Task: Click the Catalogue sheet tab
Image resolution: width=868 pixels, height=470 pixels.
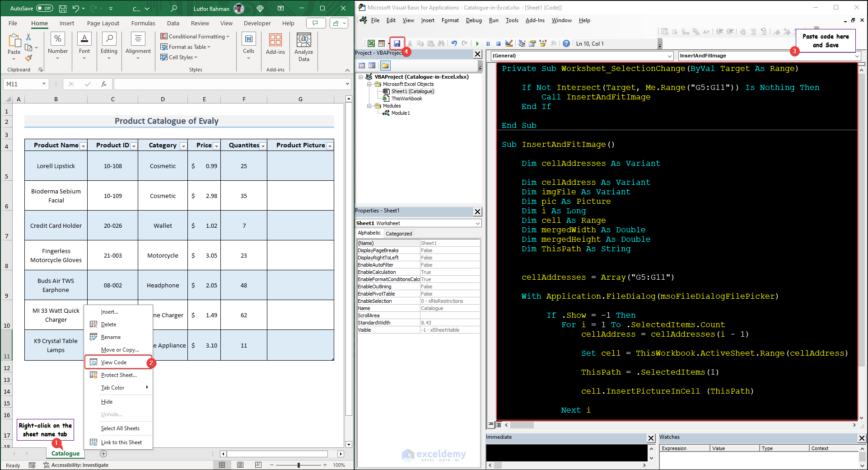Action: pyautogui.click(x=65, y=453)
